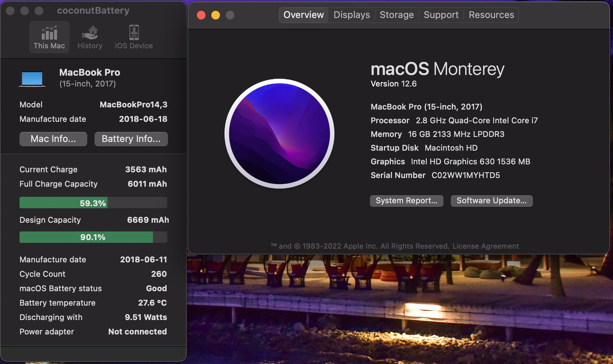Select the Support tab

point(441,15)
